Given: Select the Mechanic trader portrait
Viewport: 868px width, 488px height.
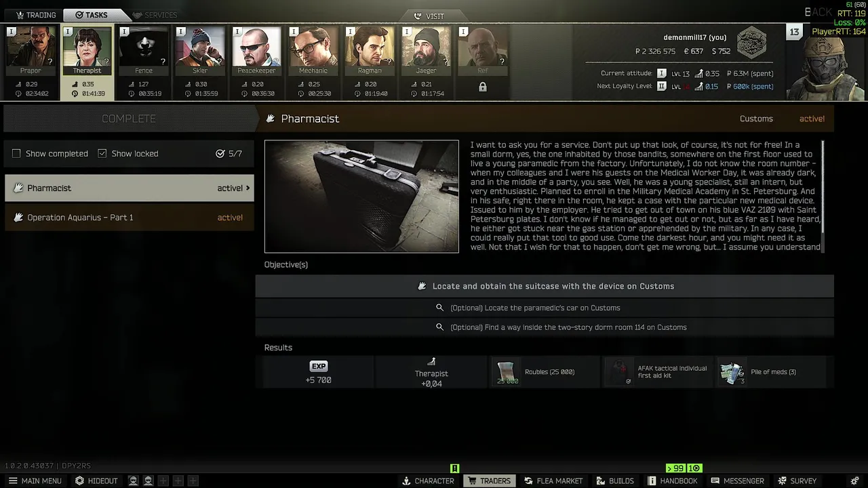Looking at the screenshot, I should click(x=313, y=50).
